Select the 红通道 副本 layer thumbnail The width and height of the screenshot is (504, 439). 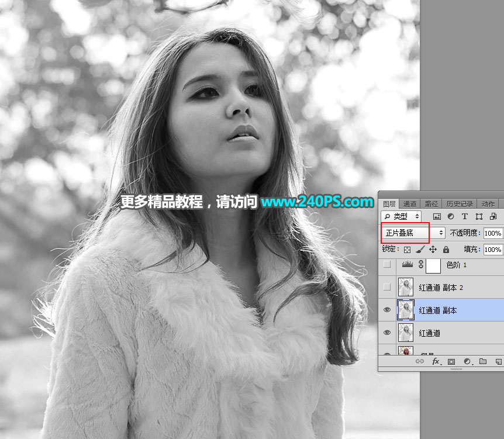pos(406,310)
